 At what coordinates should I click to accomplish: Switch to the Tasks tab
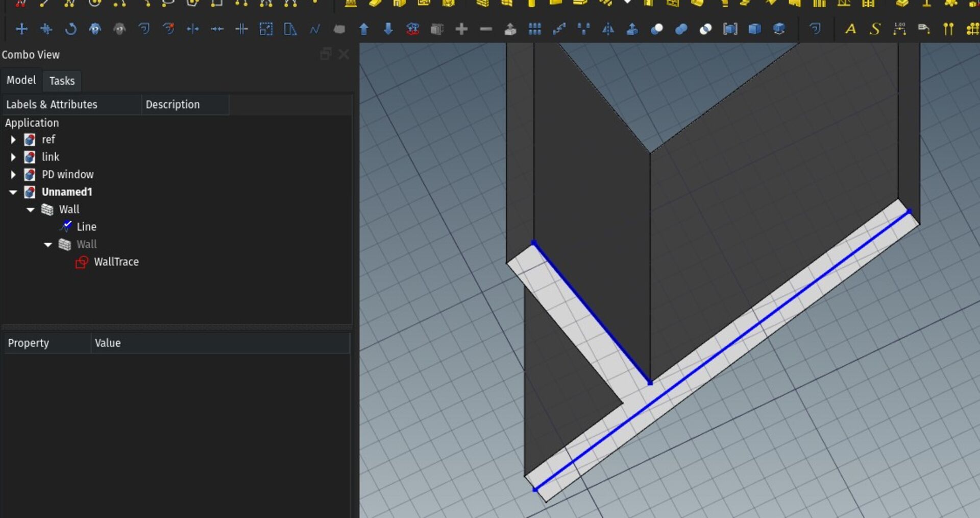[62, 81]
